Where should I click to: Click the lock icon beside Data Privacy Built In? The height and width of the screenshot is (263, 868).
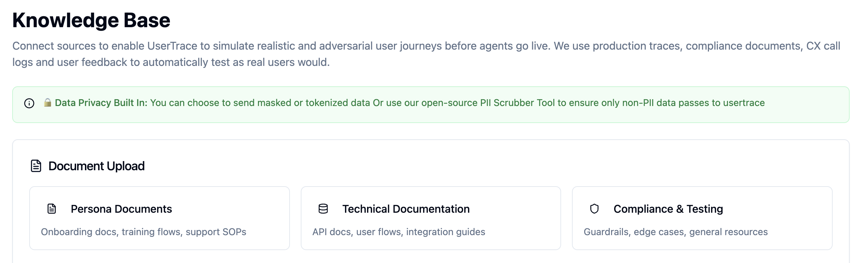47,103
